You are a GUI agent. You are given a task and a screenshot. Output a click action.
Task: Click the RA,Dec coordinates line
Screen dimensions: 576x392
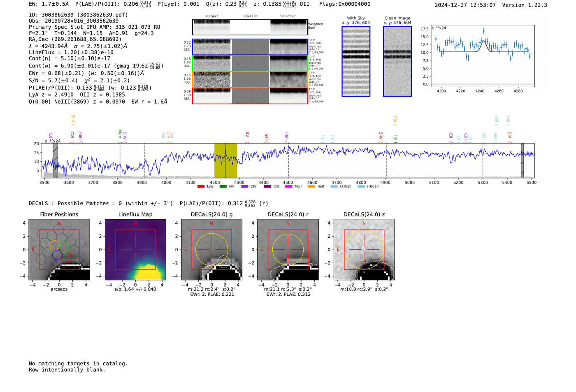point(75,39)
